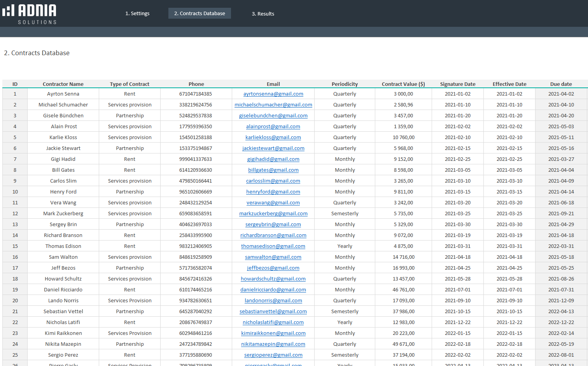Image resolution: width=588 pixels, height=366 pixels.
Task: Open ayrtonsenna@gmail.com email link
Action: (x=273, y=94)
